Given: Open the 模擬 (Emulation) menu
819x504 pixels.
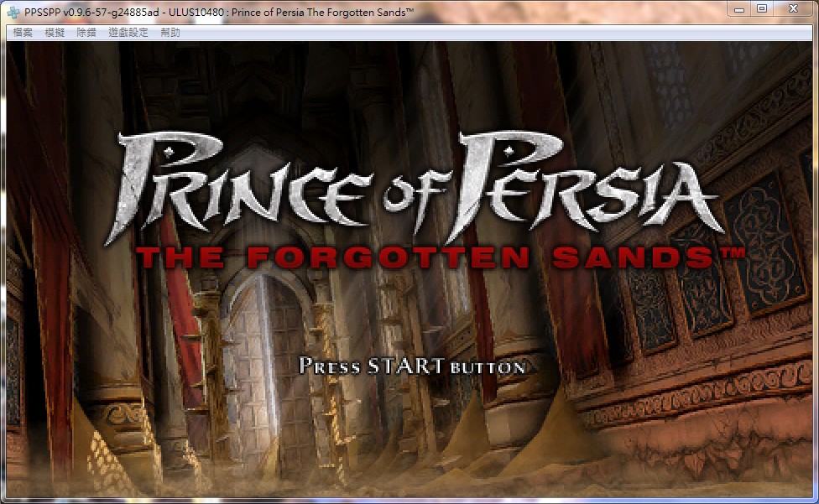Looking at the screenshot, I should [55, 33].
